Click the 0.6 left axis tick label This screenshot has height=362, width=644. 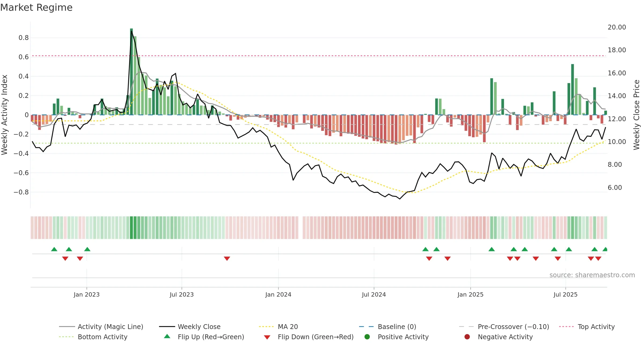[x=24, y=57]
